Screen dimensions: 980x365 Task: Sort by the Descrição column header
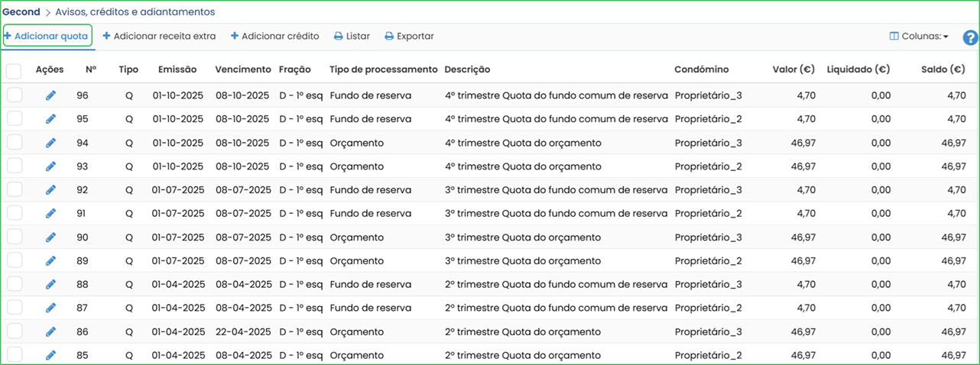point(467,69)
